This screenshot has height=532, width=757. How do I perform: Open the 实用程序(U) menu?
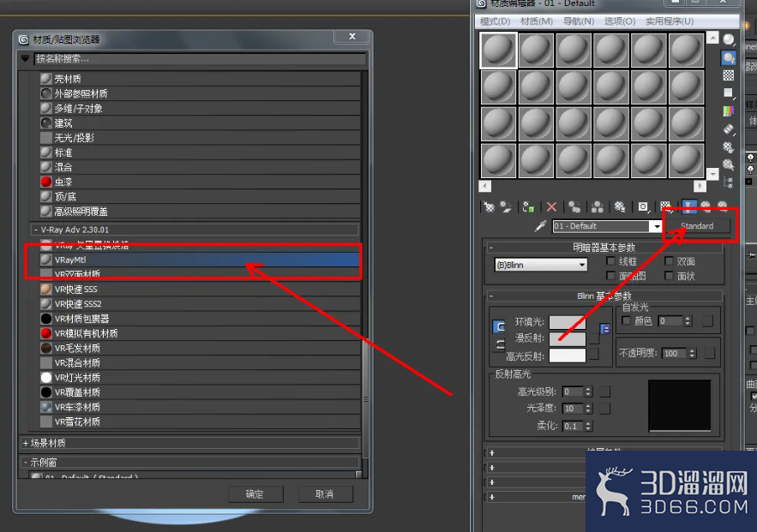pyautogui.click(x=670, y=21)
